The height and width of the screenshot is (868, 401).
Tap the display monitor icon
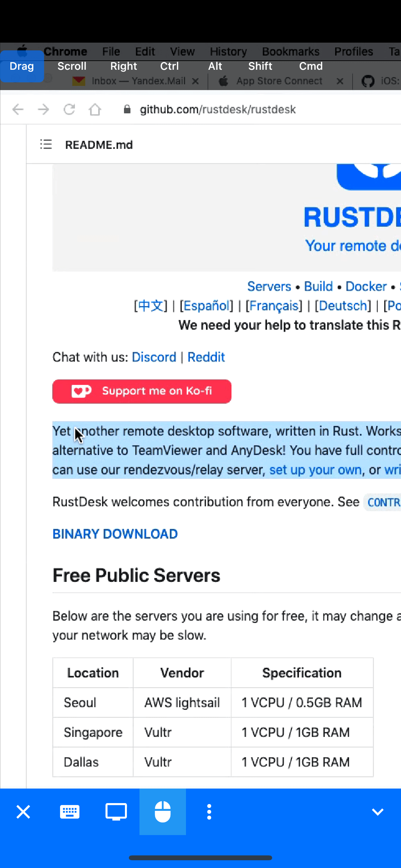pyautogui.click(x=116, y=812)
